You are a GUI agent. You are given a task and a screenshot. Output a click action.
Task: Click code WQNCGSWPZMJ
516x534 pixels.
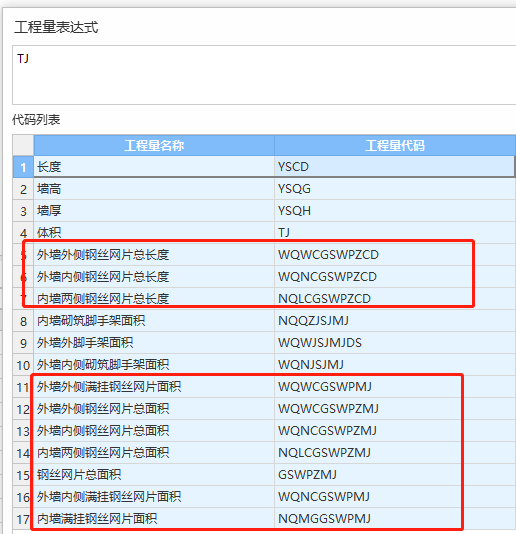(327, 430)
